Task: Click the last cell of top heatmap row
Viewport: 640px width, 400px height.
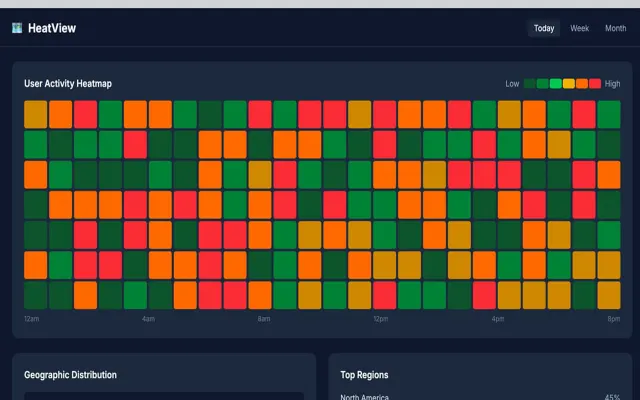Action: click(x=609, y=115)
